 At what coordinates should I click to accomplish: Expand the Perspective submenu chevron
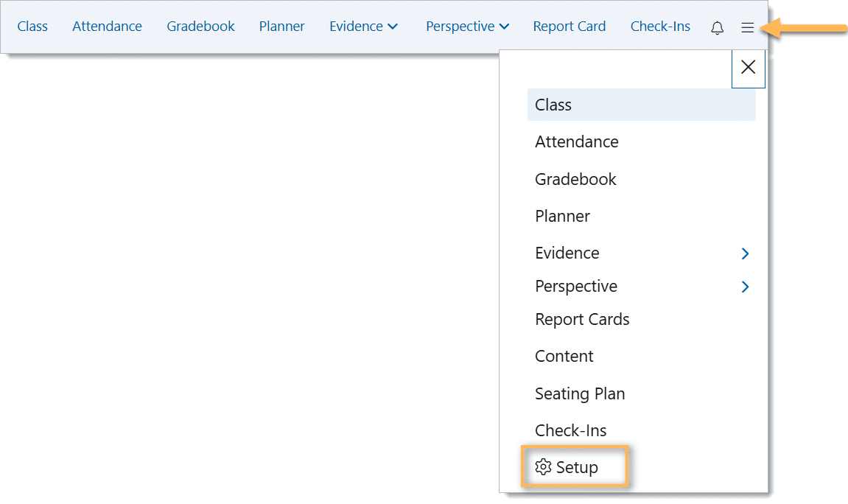(x=744, y=287)
